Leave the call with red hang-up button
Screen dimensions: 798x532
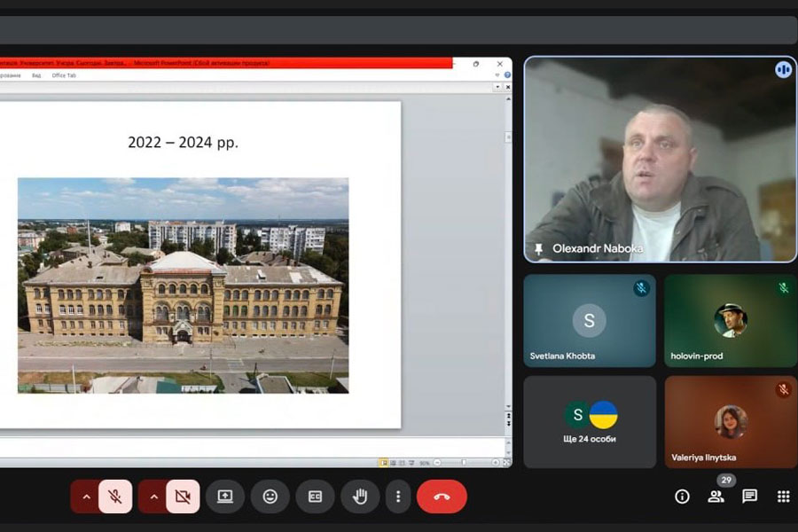click(x=442, y=497)
